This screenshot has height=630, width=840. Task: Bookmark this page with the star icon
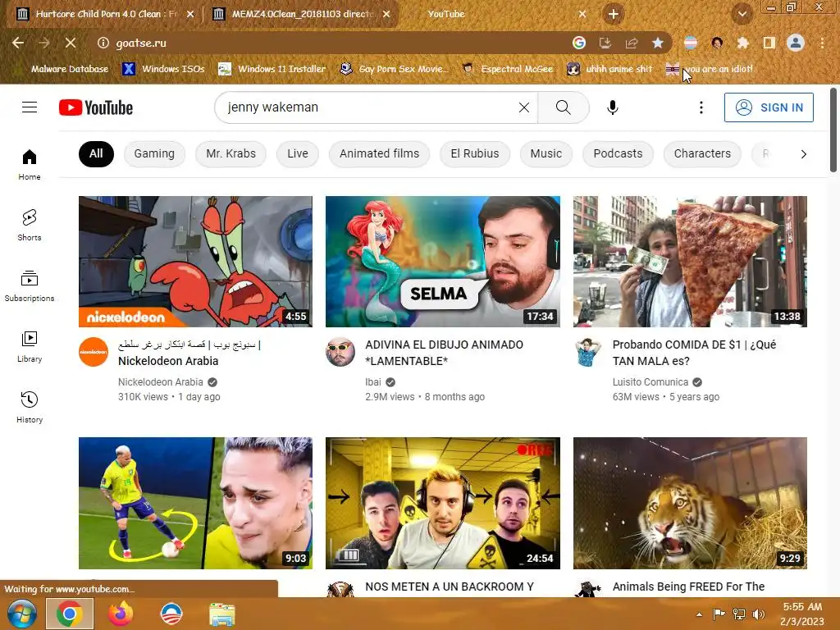(658, 43)
